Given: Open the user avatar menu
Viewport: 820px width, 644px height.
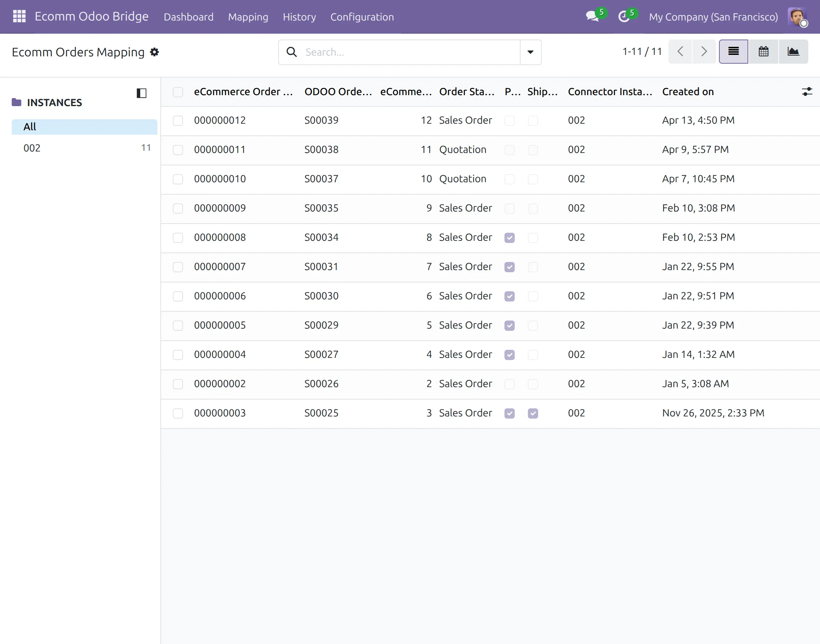Looking at the screenshot, I should [797, 16].
